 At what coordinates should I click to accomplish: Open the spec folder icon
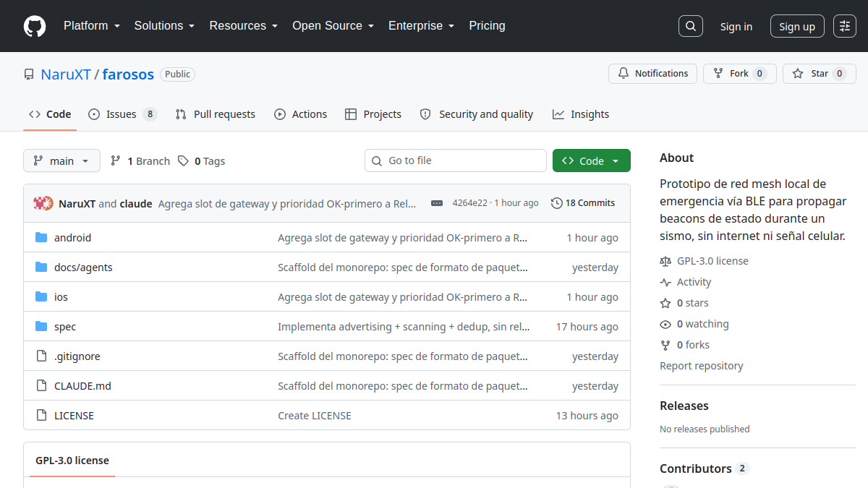41,327
